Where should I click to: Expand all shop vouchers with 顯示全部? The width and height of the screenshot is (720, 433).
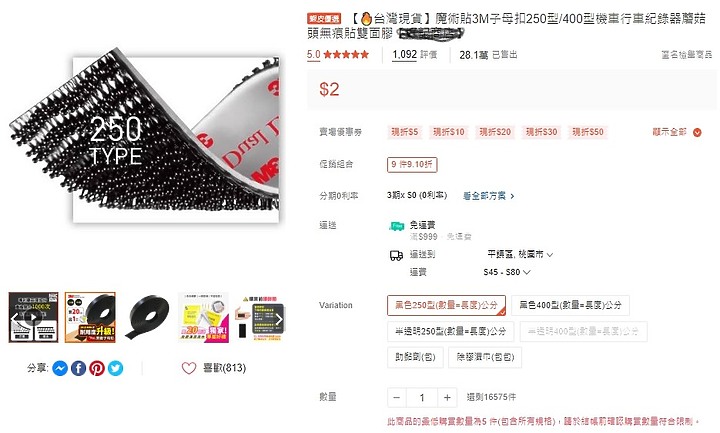[x=677, y=132]
